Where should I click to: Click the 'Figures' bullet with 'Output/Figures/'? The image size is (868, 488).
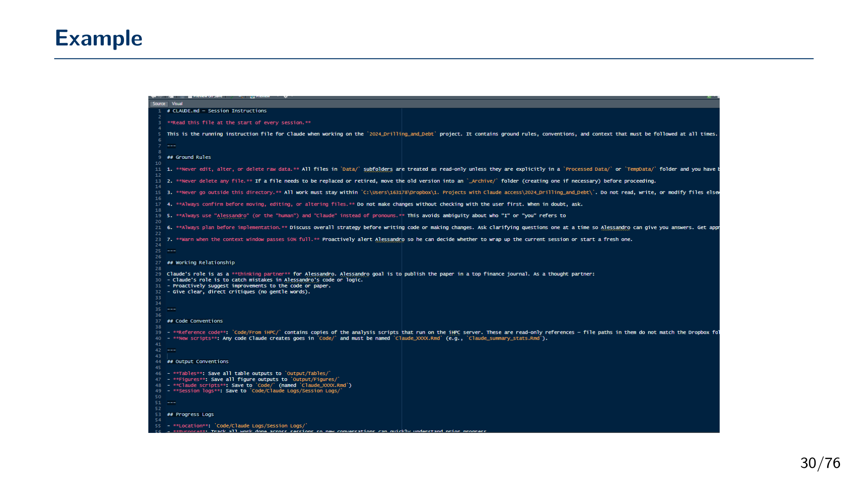pos(253,380)
